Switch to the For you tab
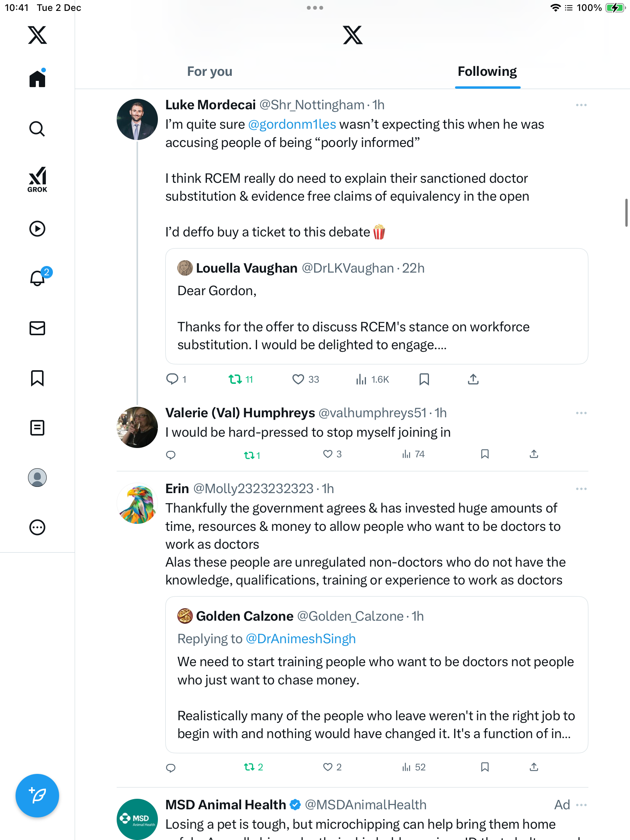Viewport: 630px width, 840px height. click(x=210, y=72)
